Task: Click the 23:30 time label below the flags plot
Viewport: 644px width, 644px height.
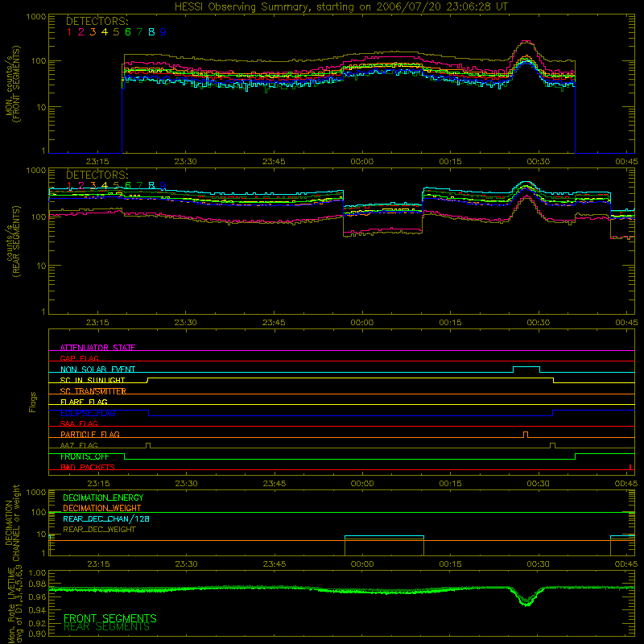Action: point(186,484)
